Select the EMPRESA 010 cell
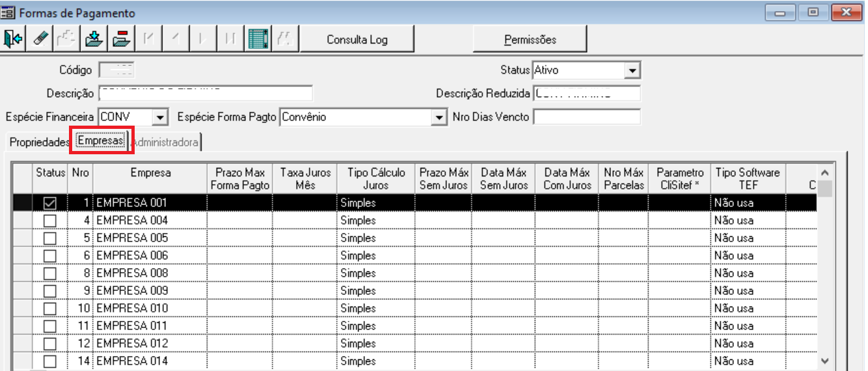 (150, 309)
